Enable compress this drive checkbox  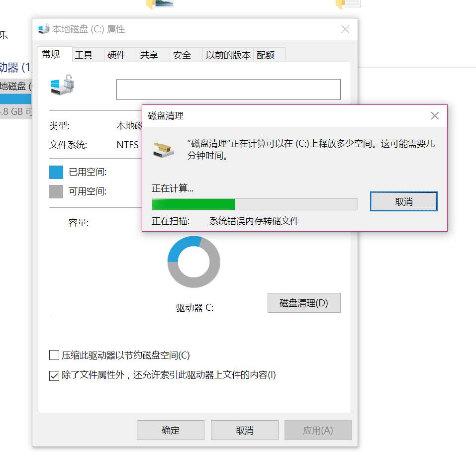coord(54,355)
